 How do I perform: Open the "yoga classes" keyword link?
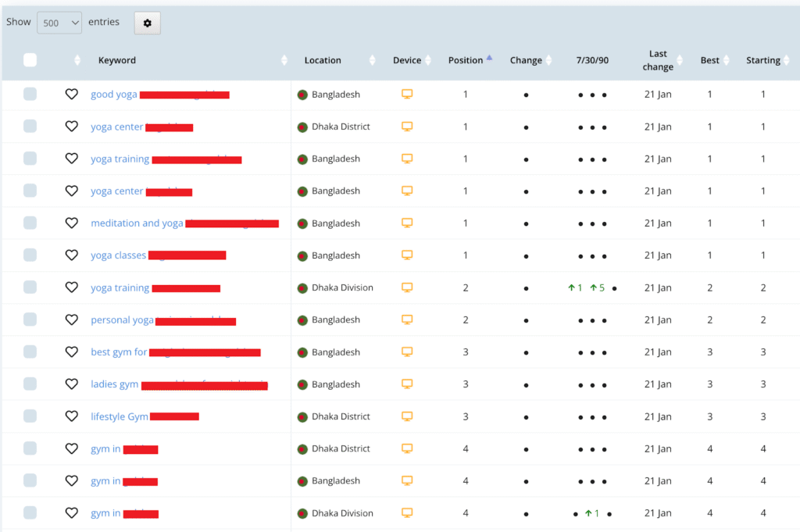pos(118,255)
